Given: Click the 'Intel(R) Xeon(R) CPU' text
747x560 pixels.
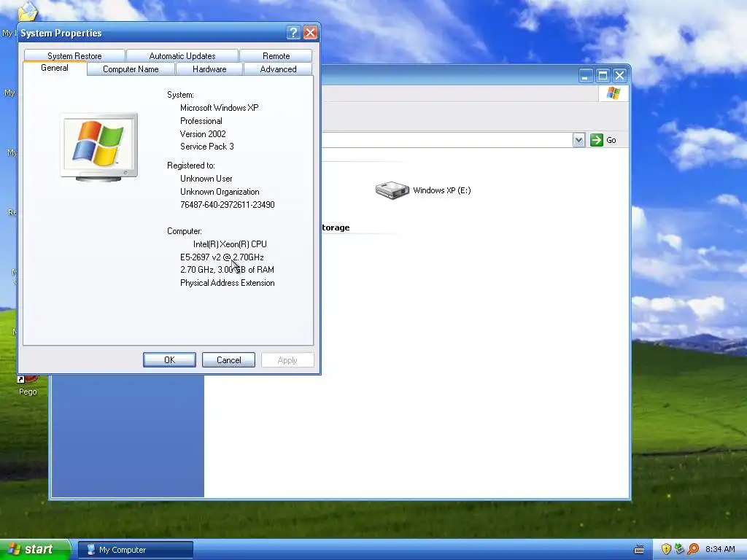Looking at the screenshot, I should [230, 244].
